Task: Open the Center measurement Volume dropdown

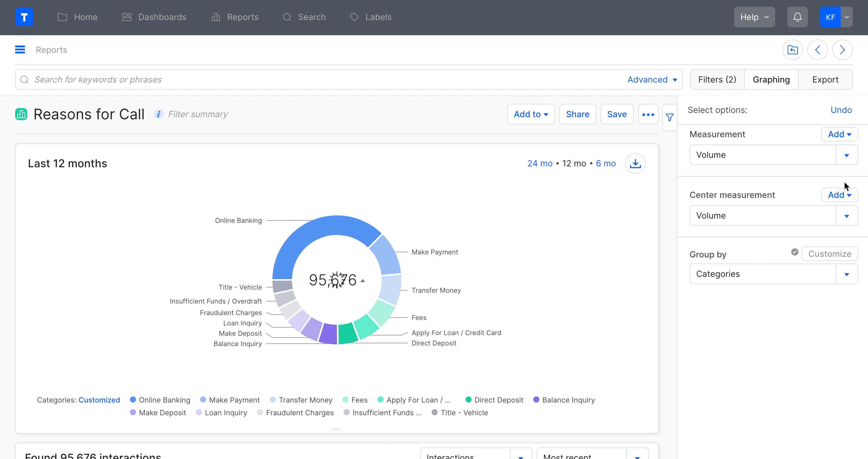Action: (846, 216)
